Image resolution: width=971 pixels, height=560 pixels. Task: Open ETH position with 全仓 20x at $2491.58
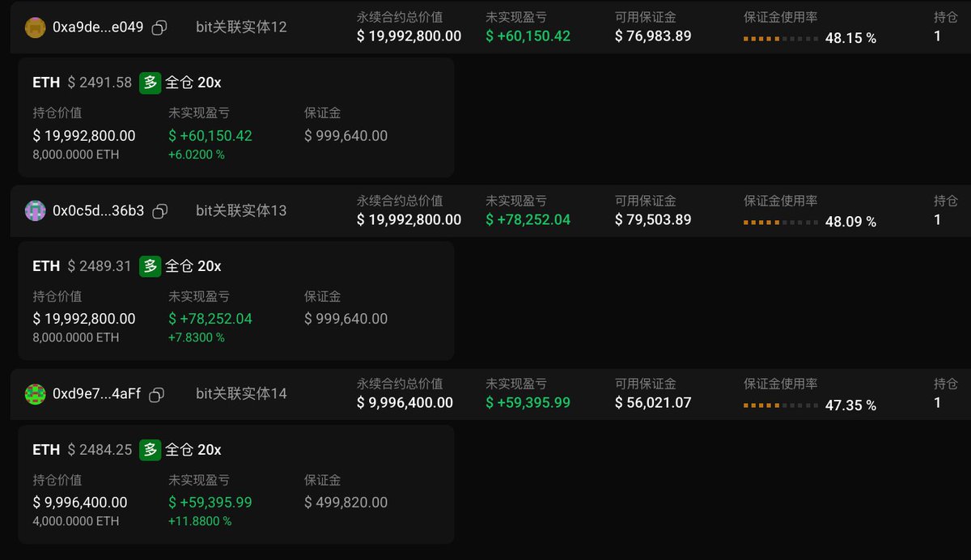[236, 118]
